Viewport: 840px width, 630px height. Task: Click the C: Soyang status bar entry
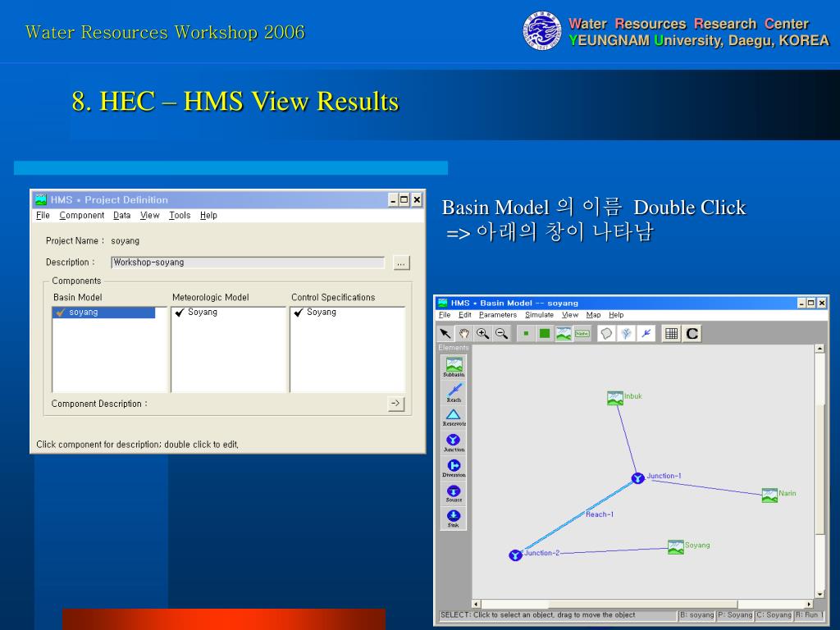coord(774,615)
